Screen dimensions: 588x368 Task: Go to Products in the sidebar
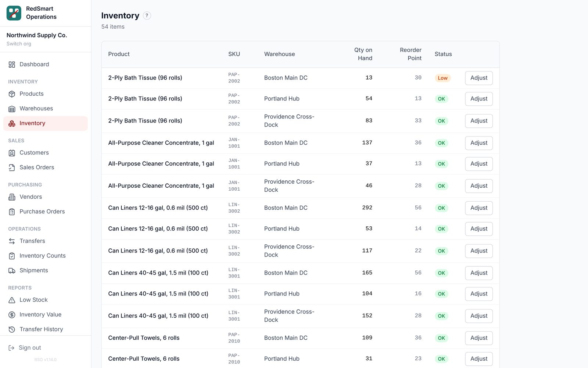46,94
